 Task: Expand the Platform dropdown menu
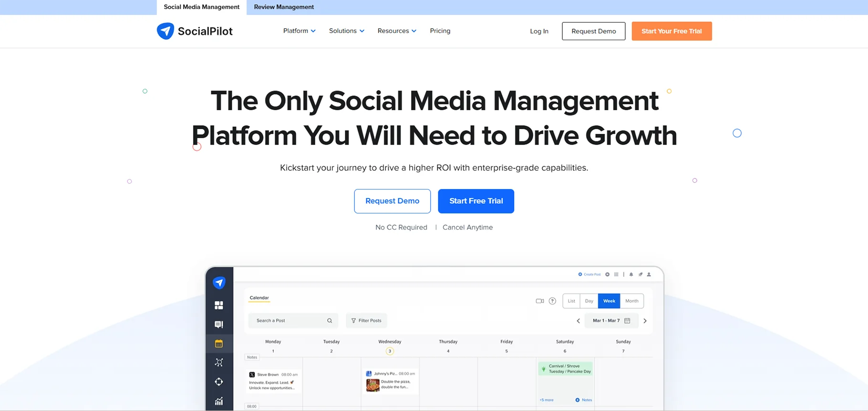click(x=299, y=31)
